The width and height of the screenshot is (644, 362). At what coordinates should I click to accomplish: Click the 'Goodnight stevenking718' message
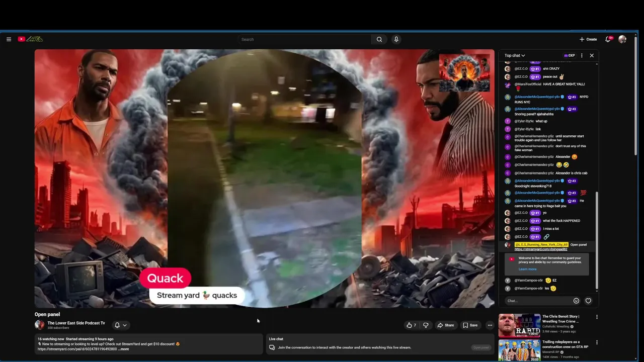pos(533,186)
